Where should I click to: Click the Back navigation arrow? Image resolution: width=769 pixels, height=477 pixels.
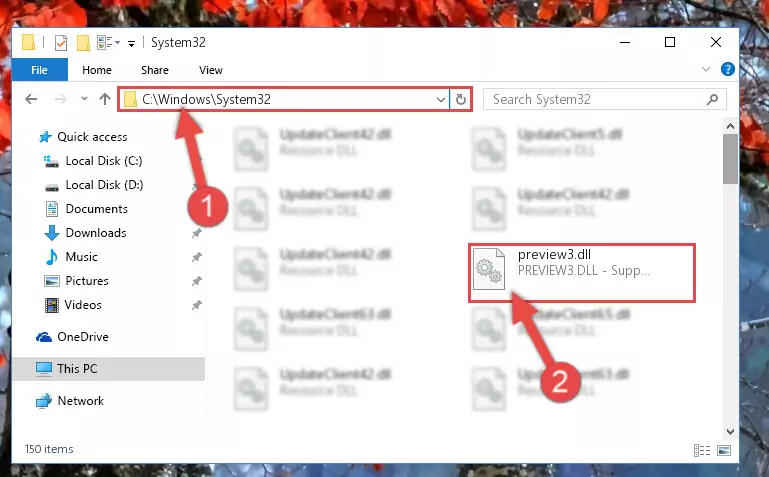pos(31,100)
